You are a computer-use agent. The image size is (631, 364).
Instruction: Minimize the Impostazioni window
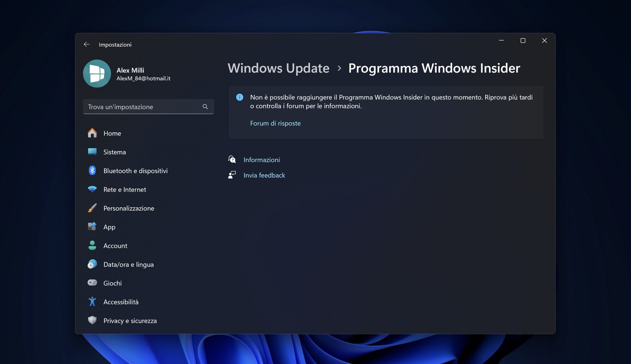[501, 40]
